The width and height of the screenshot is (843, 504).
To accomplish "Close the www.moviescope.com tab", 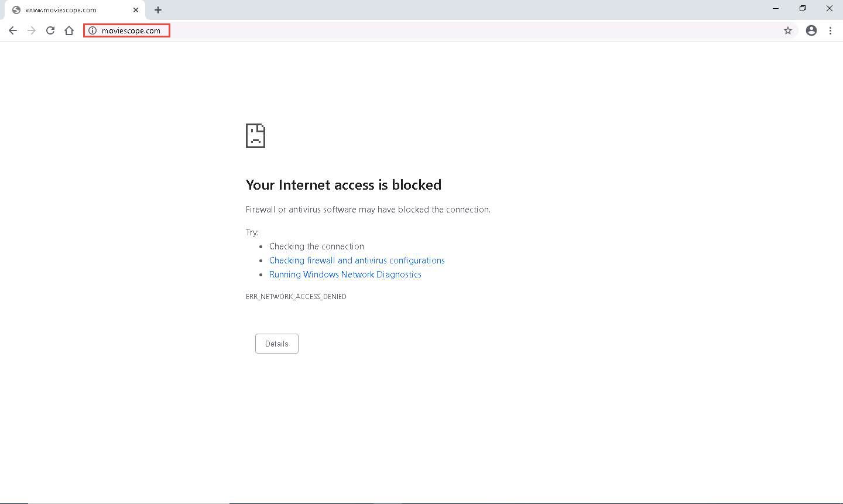I will point(136,10).
